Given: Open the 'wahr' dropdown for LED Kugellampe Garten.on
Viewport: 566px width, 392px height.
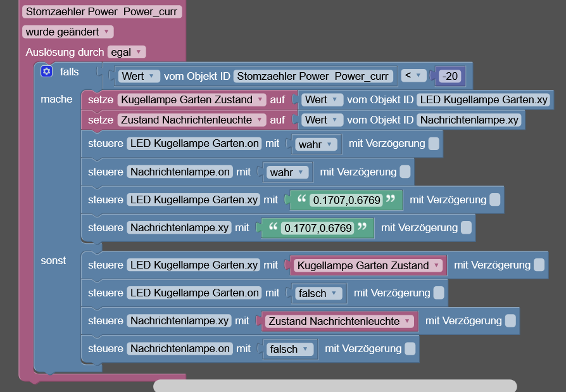Looking at the screenshot, I should click(x=316, y=144).
